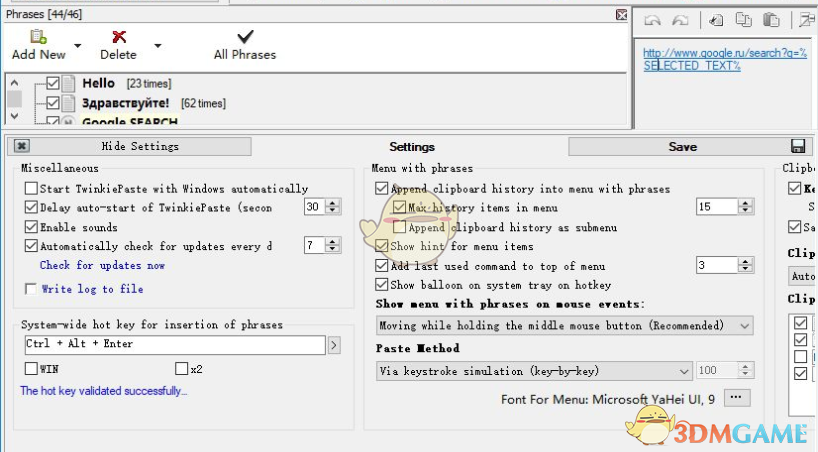This screenshot has width=818, height=452.
Task: Enable Start TwinkiePaste with Windows automatically
Action: pyautogui.click(x=32, y=188)
